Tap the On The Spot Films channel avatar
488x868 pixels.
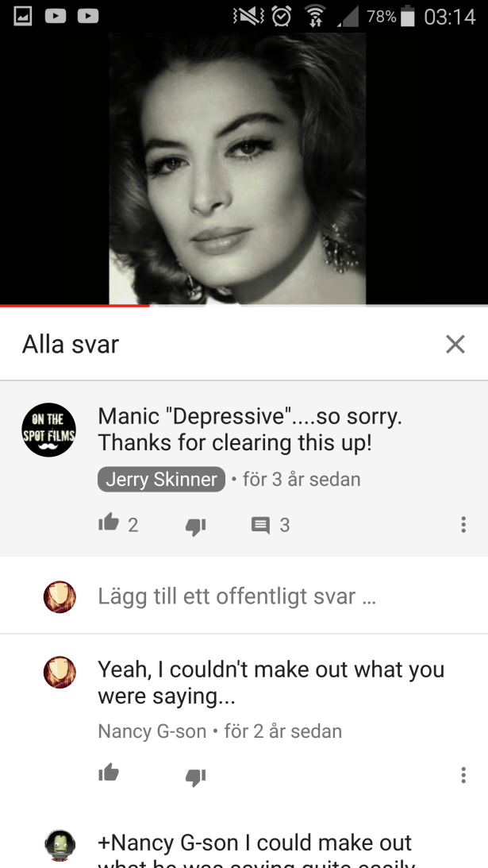tap(48, 430)
